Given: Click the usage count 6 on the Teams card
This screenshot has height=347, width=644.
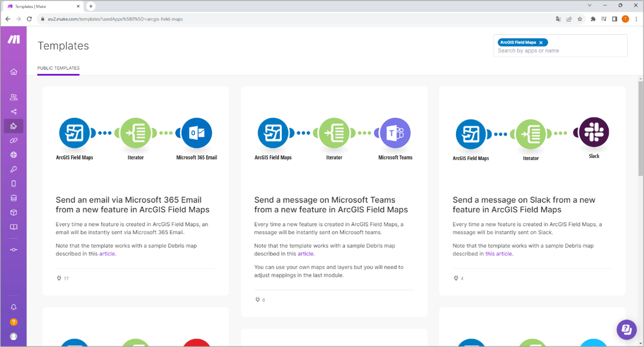Looking at the screenshot, I should point(264,300).
